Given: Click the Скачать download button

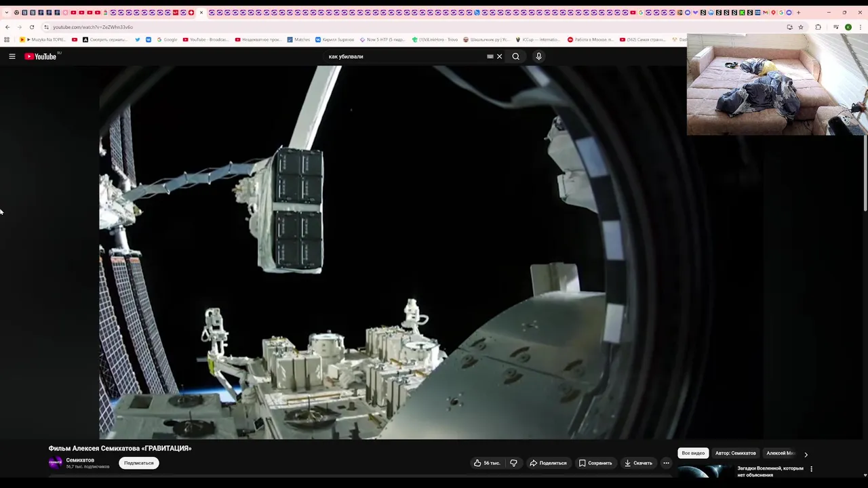Looking at the screenshot, I should pyautogui.click(x=639, y=463).
